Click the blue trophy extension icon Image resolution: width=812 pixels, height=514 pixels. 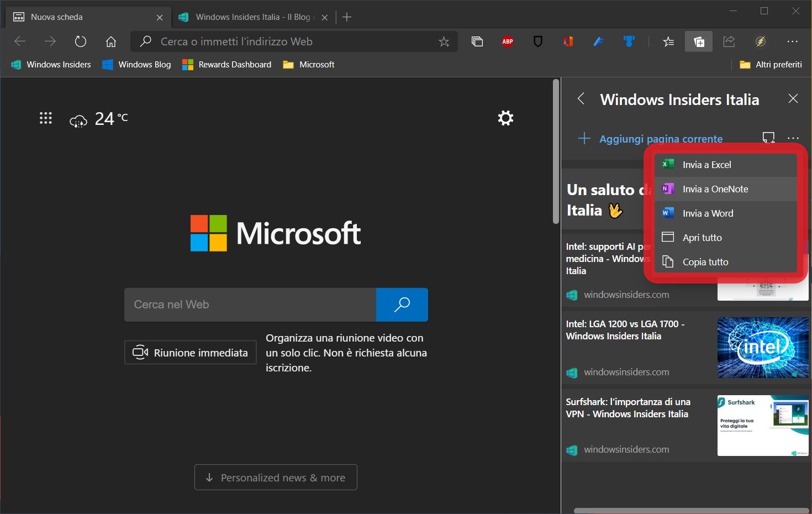pos(629,41)
